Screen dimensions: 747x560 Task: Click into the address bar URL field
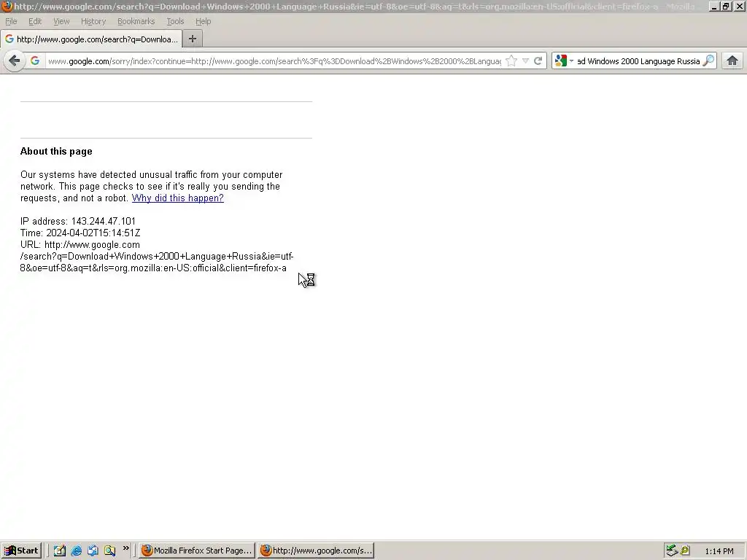pyautogui.click(x=274, y=61)
